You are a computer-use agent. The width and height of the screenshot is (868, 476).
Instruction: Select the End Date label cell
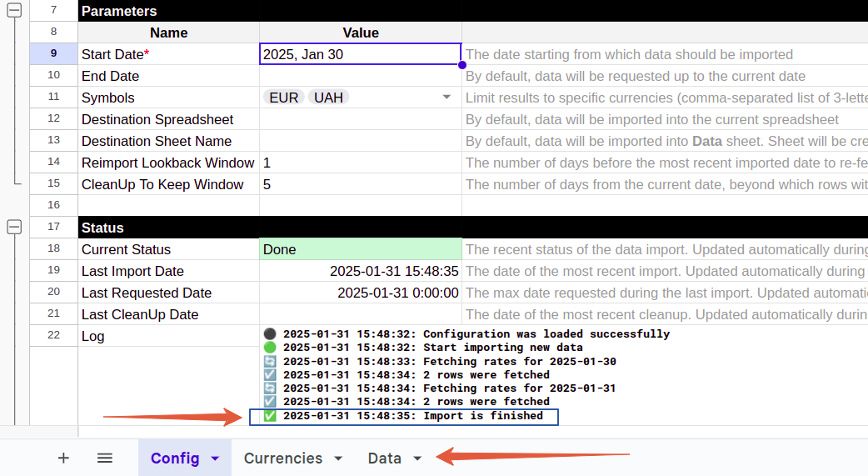pyautogui.click(x=168, y=76)
